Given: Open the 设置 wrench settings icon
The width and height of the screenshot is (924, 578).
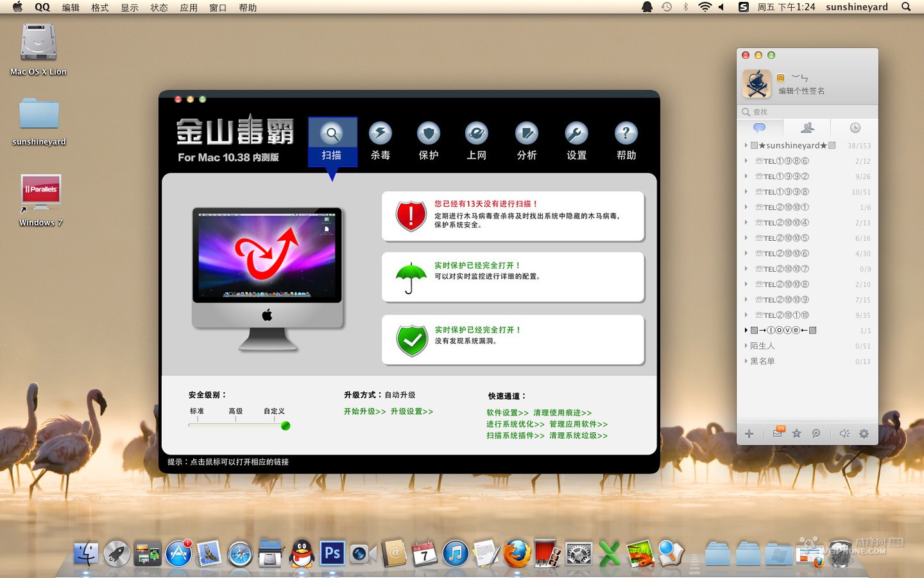Looking at the screenshot, I should point(576,134).
